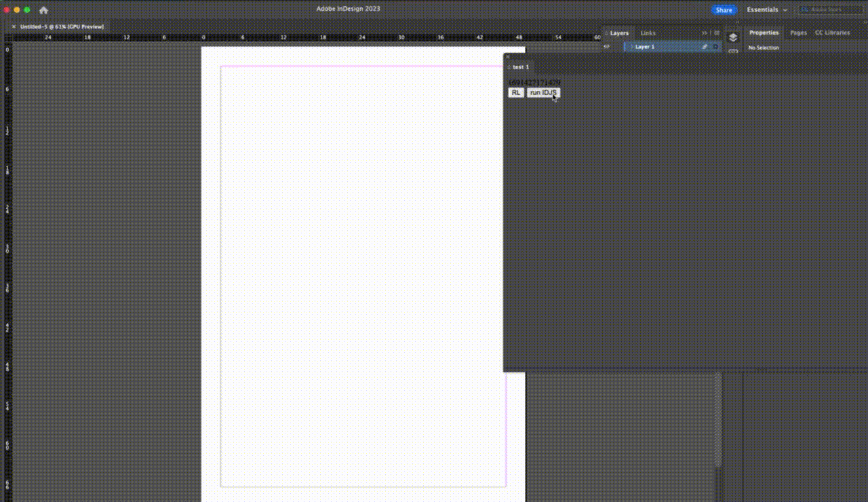The height and width of the screenshot is (502, 868).
Task: Close the Untitled-5 document tab
Action: pos(14,26)
